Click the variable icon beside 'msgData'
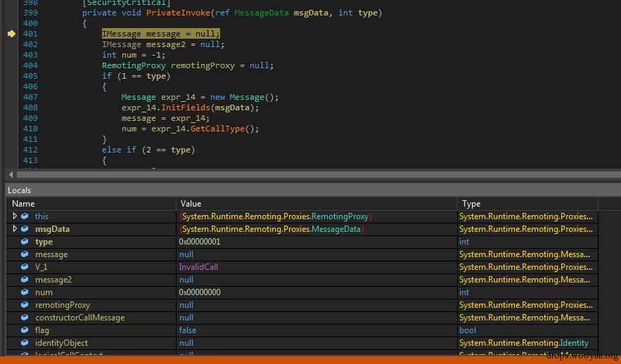 tap(25, 229)
